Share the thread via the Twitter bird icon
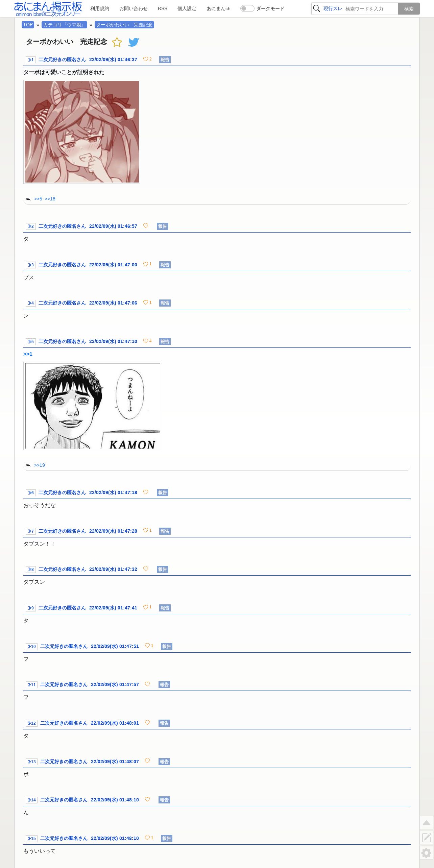This screenshot has height=868, width=434. coord(134,42)
